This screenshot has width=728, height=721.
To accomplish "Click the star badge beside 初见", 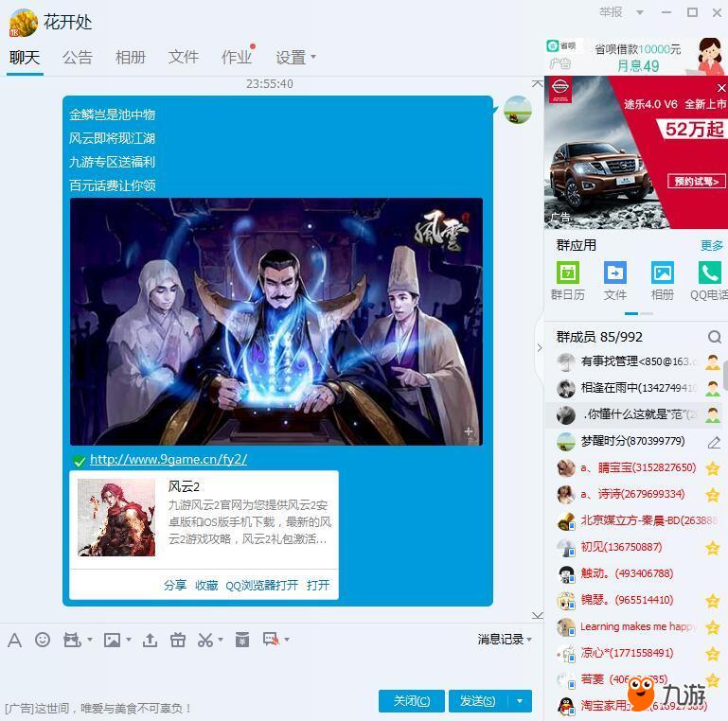I will point(712,548).
